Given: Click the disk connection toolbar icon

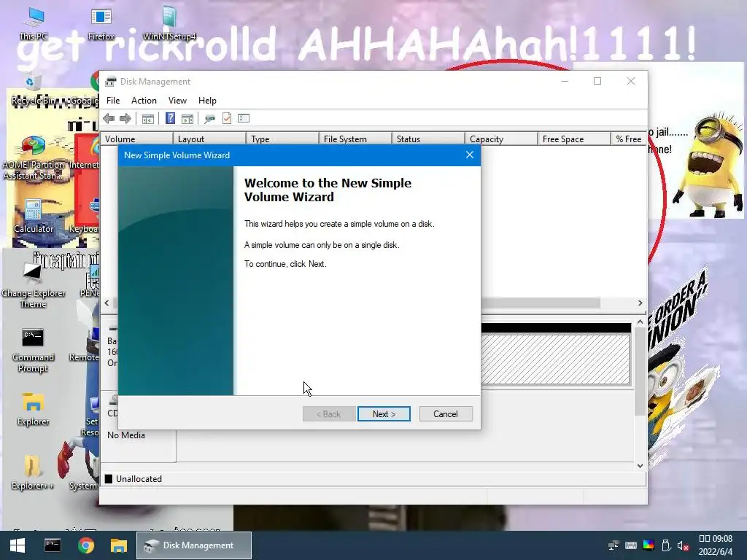Looking at the screenshot, I should click(x=209, y=119).
